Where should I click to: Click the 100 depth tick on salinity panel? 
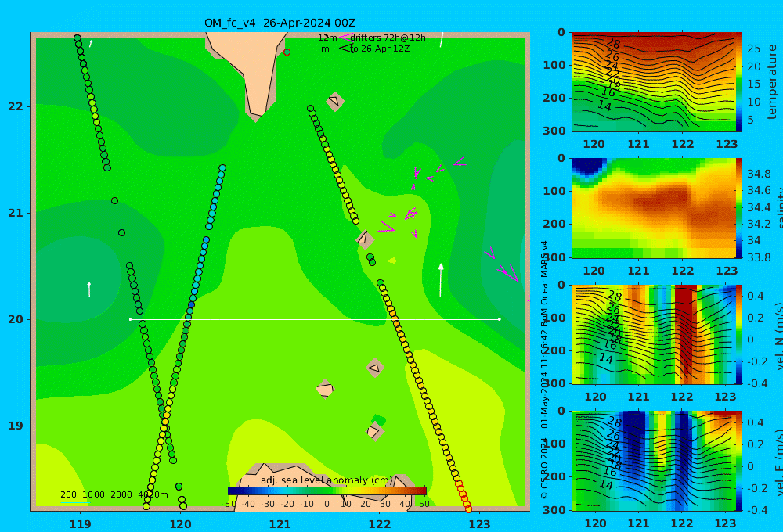[554, 191]
